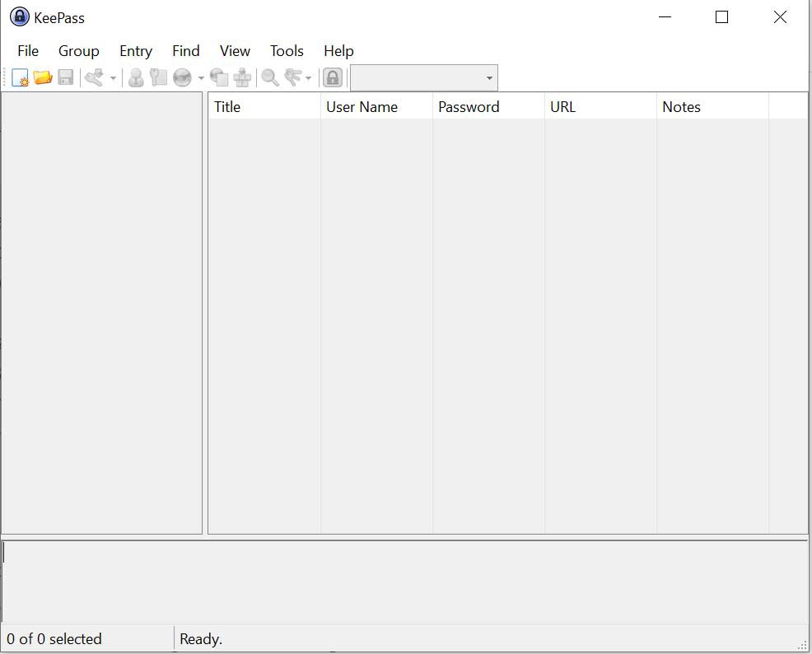Click the Save floppy disk icon
The width and height of the screenshot is (812, 654).
click(x=66, y=77)
